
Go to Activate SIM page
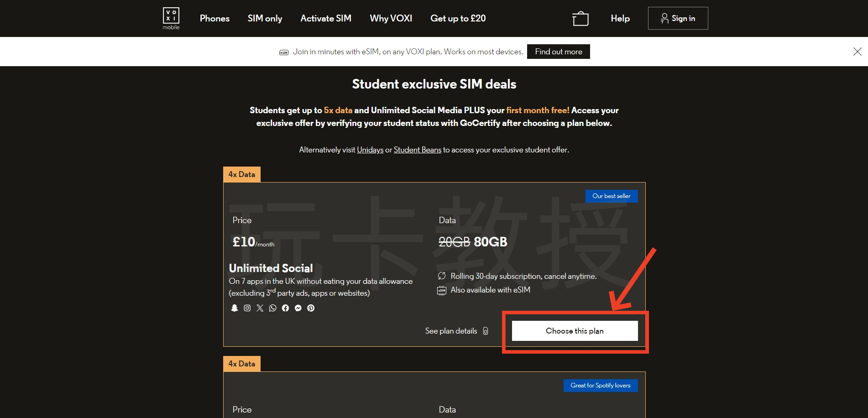tap(326, 18)
